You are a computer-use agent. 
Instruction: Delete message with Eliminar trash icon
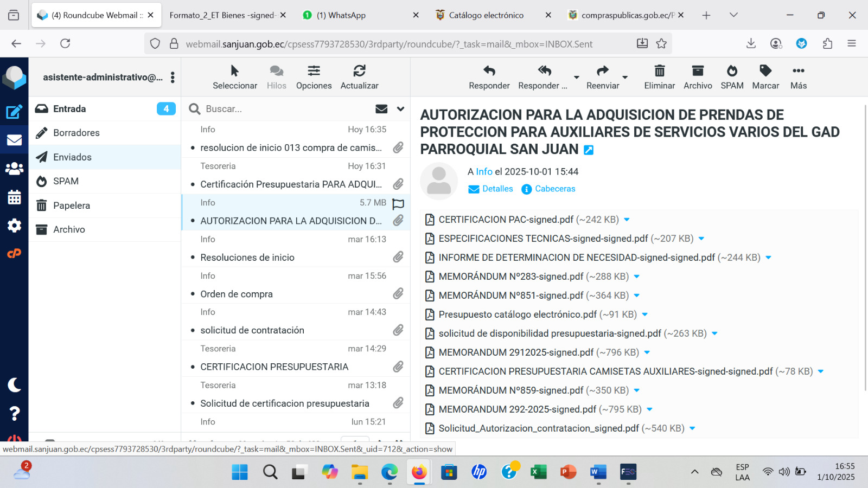[x=659, y=71]
